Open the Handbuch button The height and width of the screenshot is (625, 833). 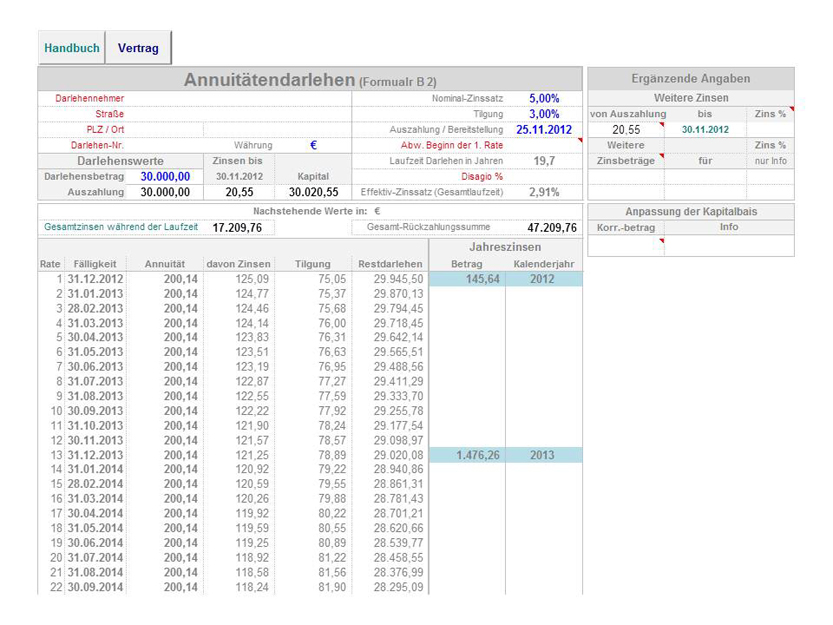(x=71, y=48)
